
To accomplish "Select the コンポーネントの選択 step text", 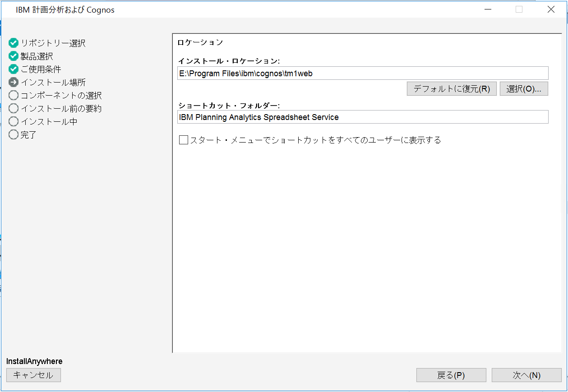I will (61, 96).
